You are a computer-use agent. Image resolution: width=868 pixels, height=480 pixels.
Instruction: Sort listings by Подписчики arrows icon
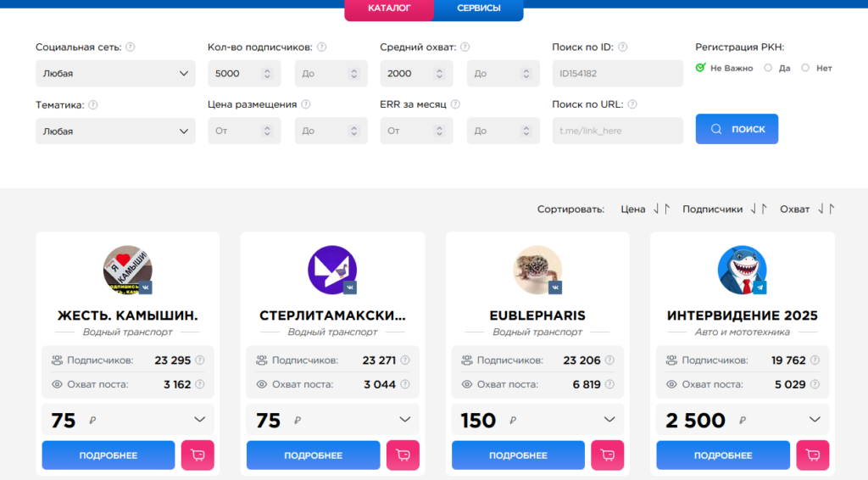[x=759, y=209]
